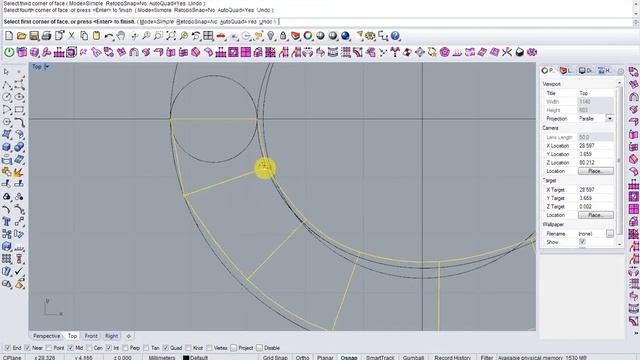Click the blue Help question mark icon
640x360 pixels.
pyautogui.click(x=395, y=36)
